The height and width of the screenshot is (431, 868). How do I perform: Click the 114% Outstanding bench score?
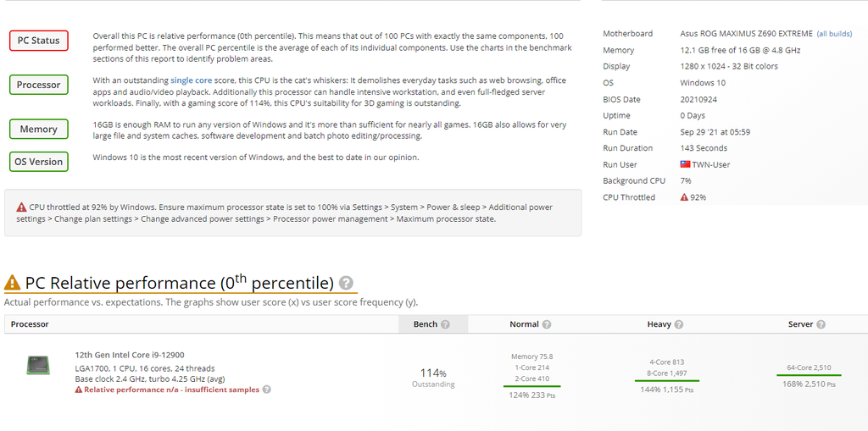pyautogui.click(x=433, y=378)
